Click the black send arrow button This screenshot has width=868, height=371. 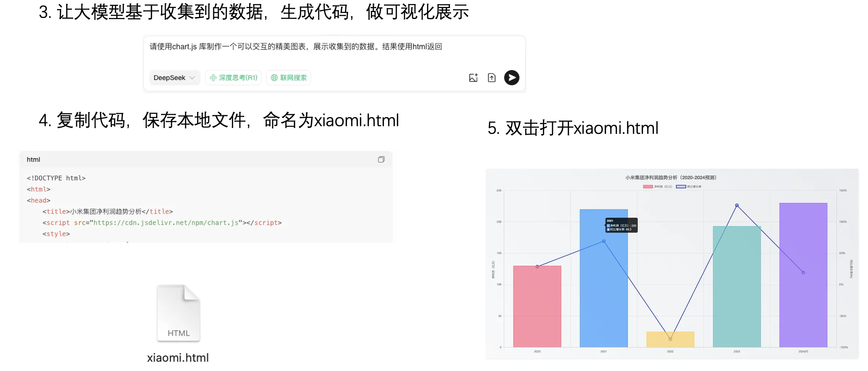click(x=512, y=78)
